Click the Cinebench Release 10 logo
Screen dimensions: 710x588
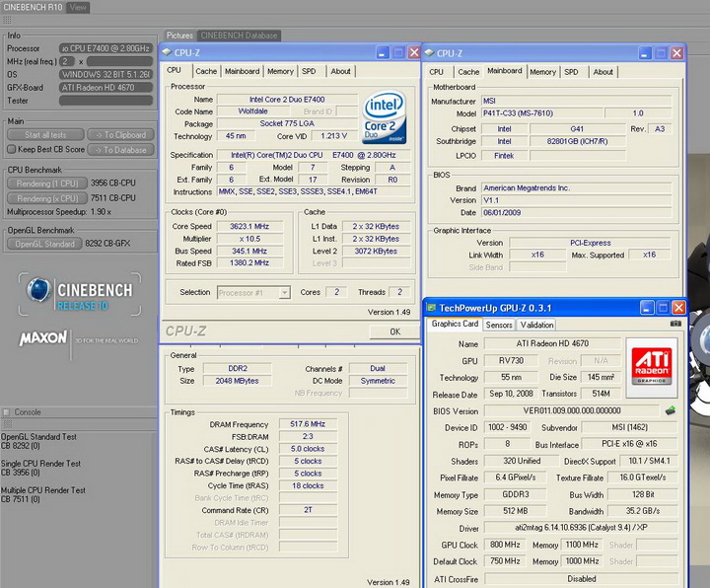[x=79, y=294]
